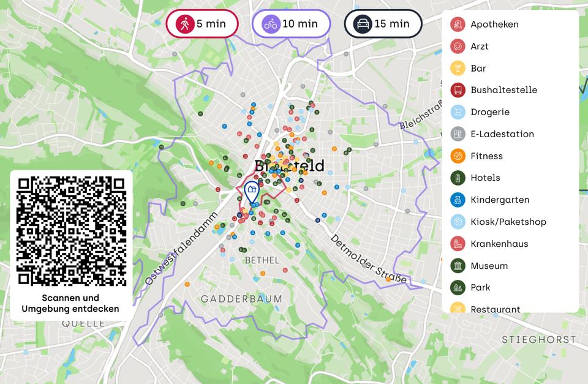Image resolution: width=588 pixels, height=384 pixels.
Task: Select Kiosk/Paketshop in the legend
Action: click(x=508, y=222)
